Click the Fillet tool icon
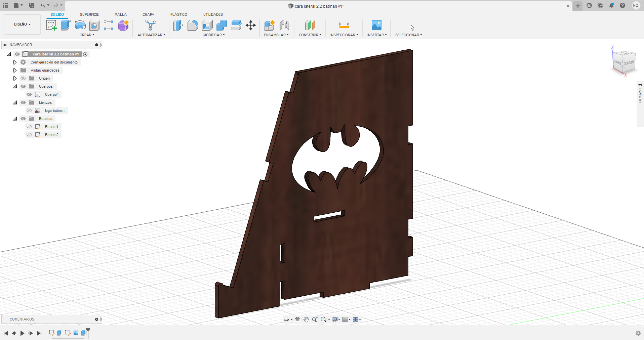The width and height of the screenshot is (644, 340). click(193, 25)
